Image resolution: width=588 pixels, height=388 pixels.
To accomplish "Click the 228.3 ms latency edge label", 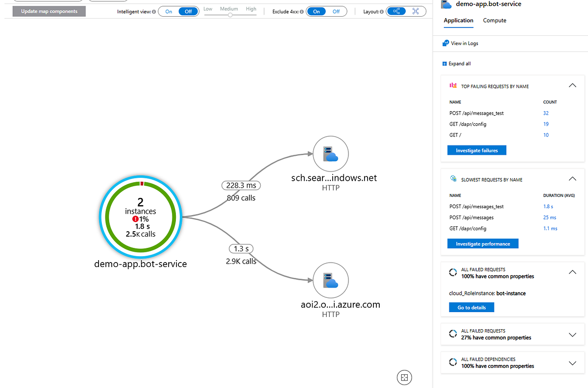I will pos(241,186).
